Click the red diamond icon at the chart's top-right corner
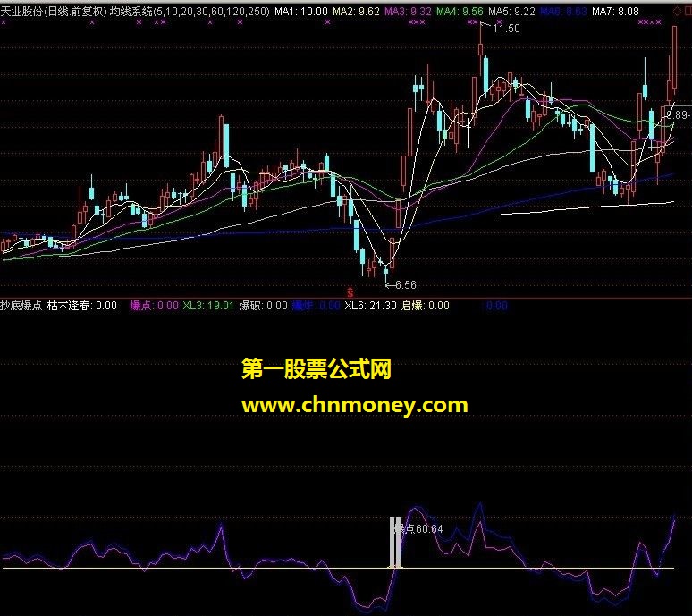 [677, 11]
